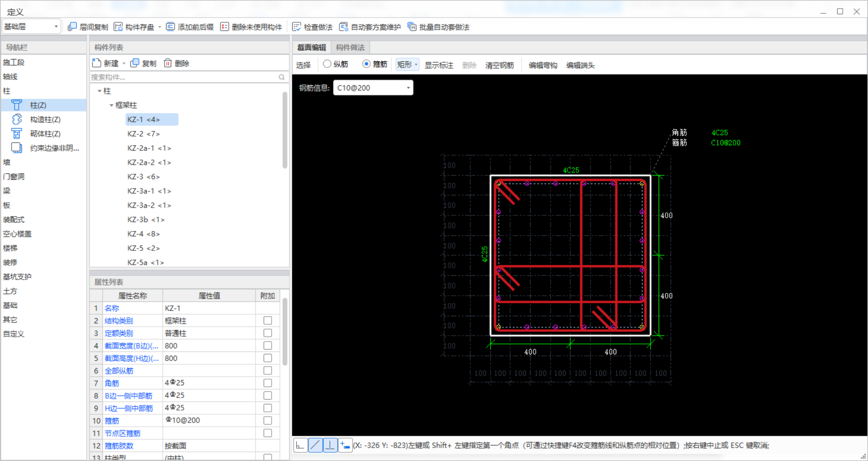Click the 新建 component icon
Viewport: 868px width, 461px height.
point(97,63)
